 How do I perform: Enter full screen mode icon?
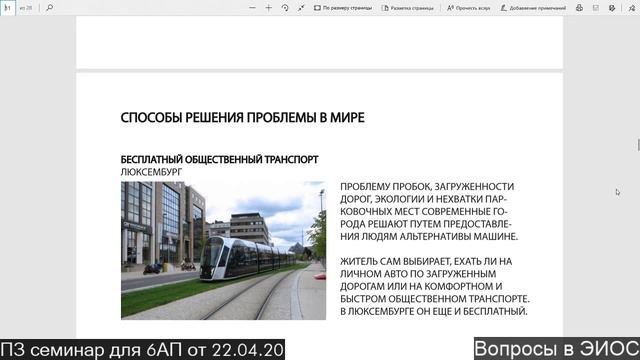point(301,8)
